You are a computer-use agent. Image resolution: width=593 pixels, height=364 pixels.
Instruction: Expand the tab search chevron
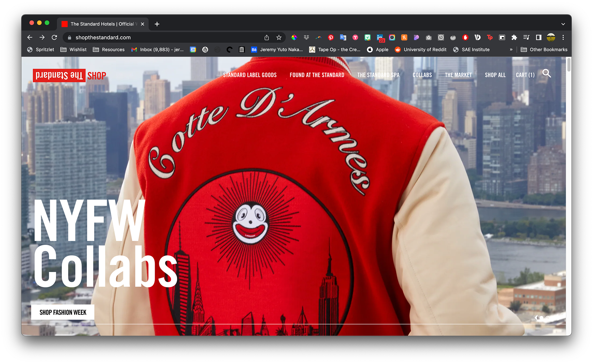point(563,24)
